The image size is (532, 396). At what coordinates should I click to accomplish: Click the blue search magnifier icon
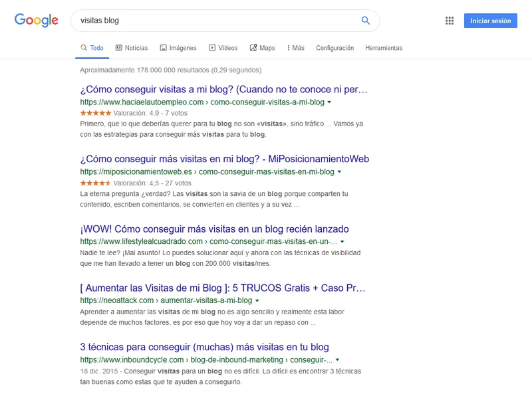365,21
